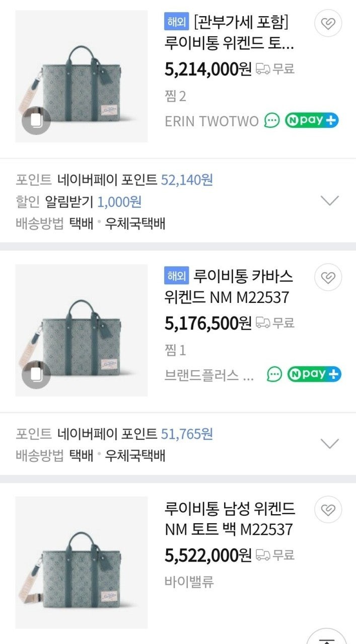Expand benefits details showing 51,765원 points
Screen dimensions: 356x644
[330, 443]
